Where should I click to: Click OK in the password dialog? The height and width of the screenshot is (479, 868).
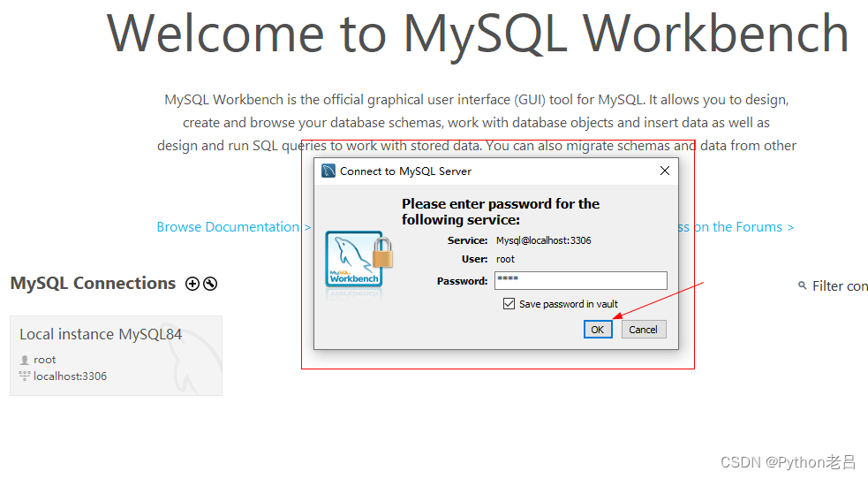[598, 330]
